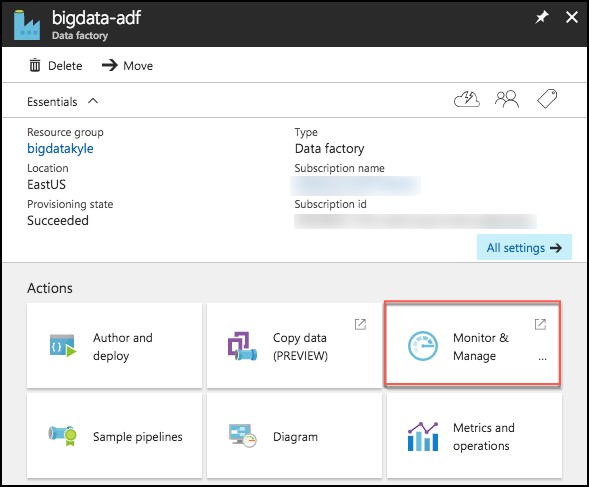Click the Data factory type value

pos(329,149)
